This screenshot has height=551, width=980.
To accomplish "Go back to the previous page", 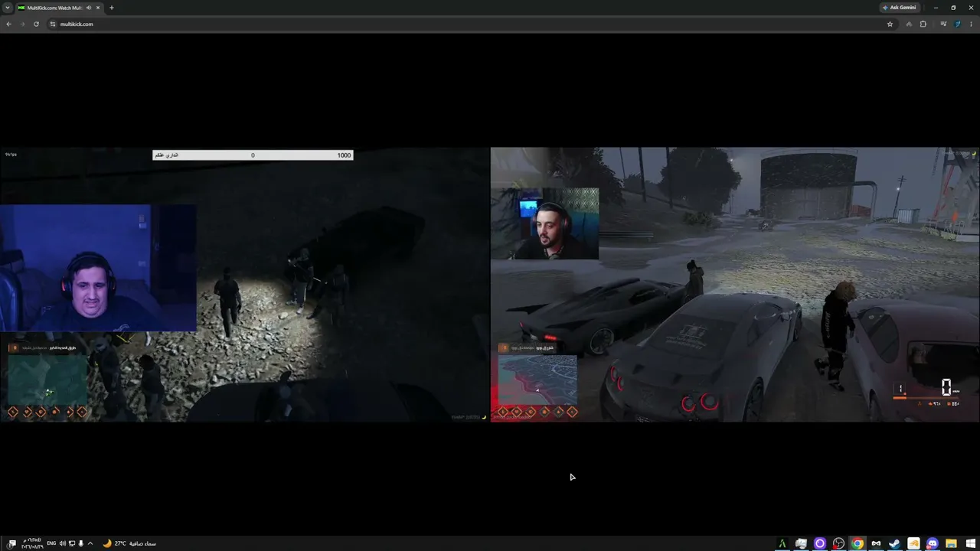I will tap(8, 24).
